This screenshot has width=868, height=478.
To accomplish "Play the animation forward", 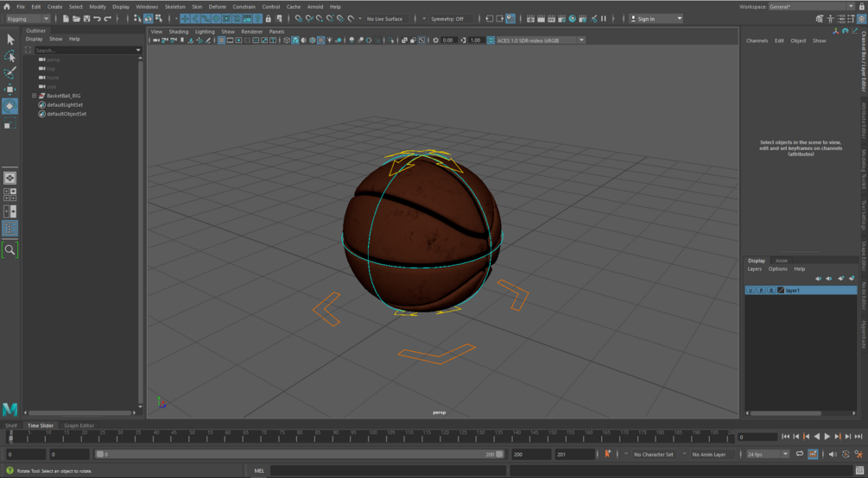I will click(827, 437).
